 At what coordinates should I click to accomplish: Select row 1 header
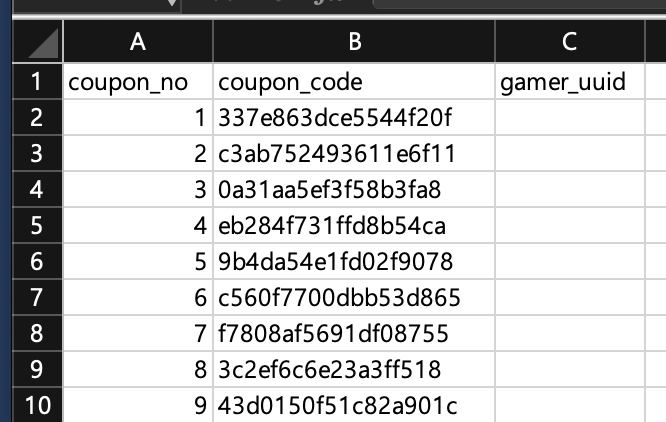pyautogui.click(x=32, y=81)
